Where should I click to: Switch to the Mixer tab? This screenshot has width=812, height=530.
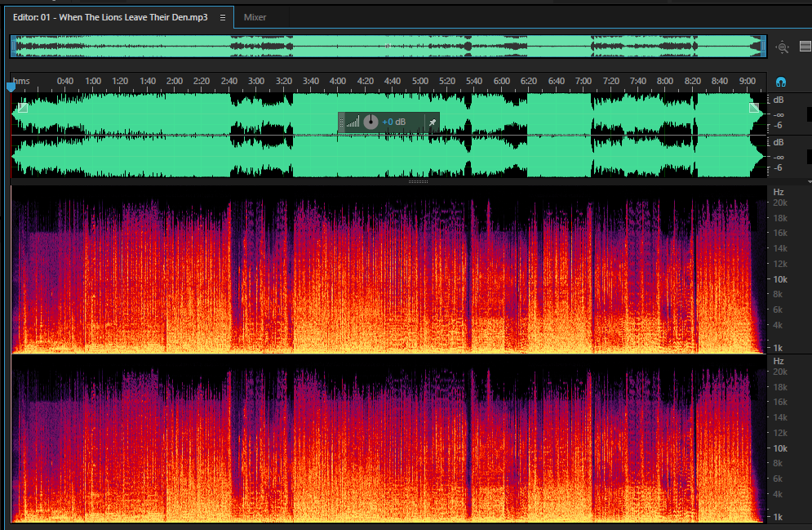pyautogui.click(x=255, y=18)
